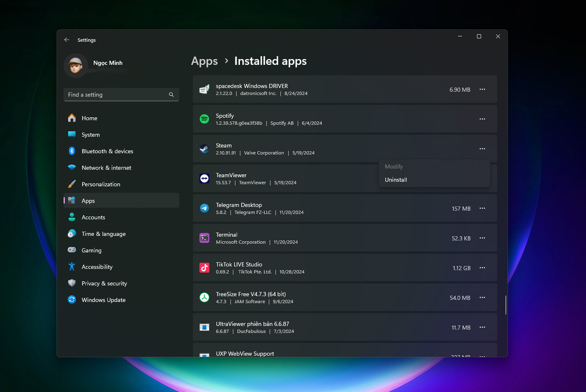586x392 pixels.
Task: Click the Accessibility figure icon
Action: coord(72,267)
